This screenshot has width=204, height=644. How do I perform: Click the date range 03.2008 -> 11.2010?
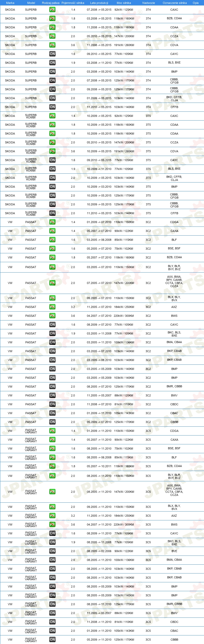[99, 63]
